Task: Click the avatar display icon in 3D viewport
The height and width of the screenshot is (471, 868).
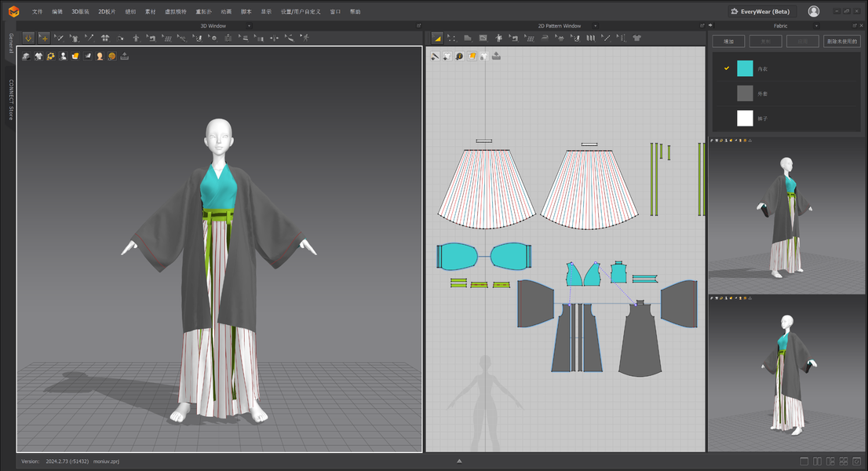Action: [x=63, y=57]
